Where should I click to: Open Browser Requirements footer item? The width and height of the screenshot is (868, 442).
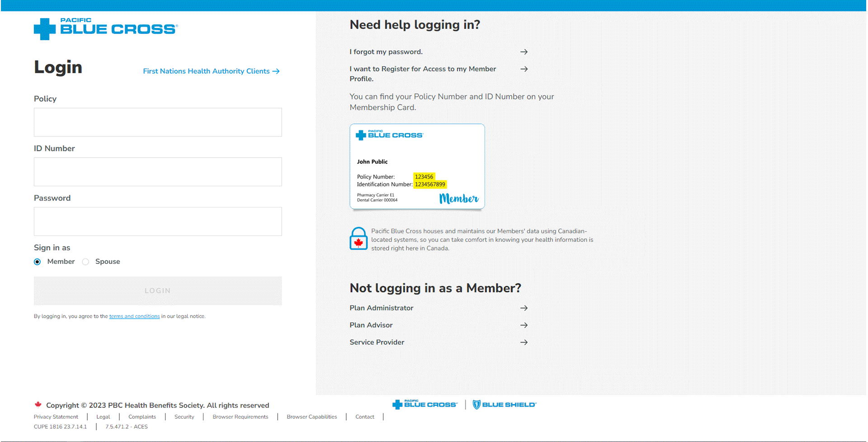(241, 417)
